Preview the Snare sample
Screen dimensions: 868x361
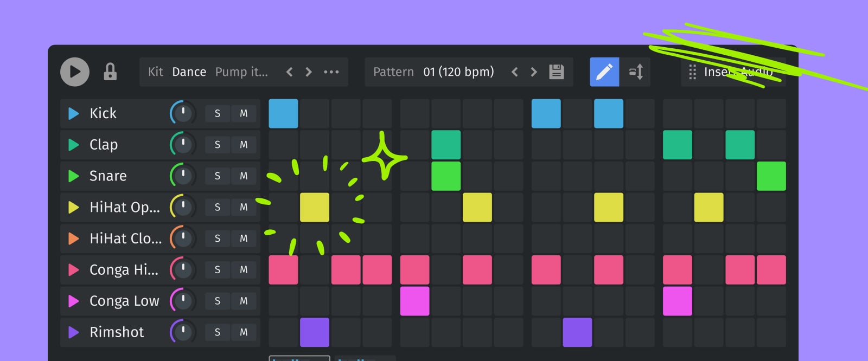click(x=74, y=176)
